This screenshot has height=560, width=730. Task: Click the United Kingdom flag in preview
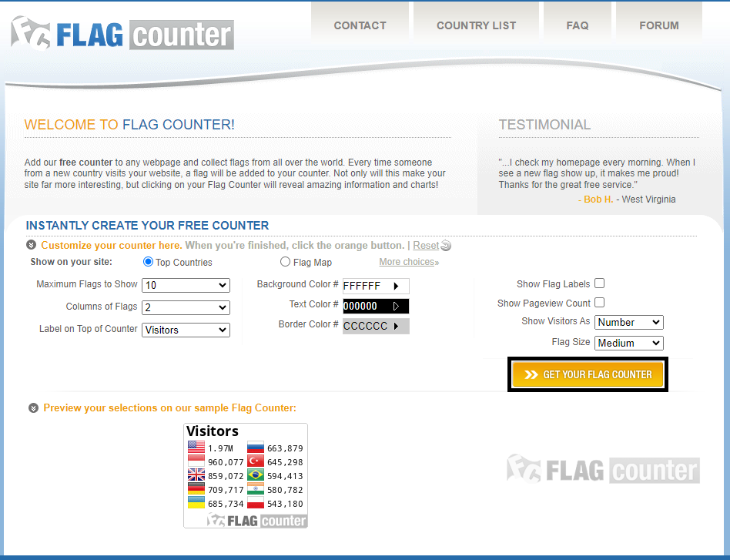(196, 474)
